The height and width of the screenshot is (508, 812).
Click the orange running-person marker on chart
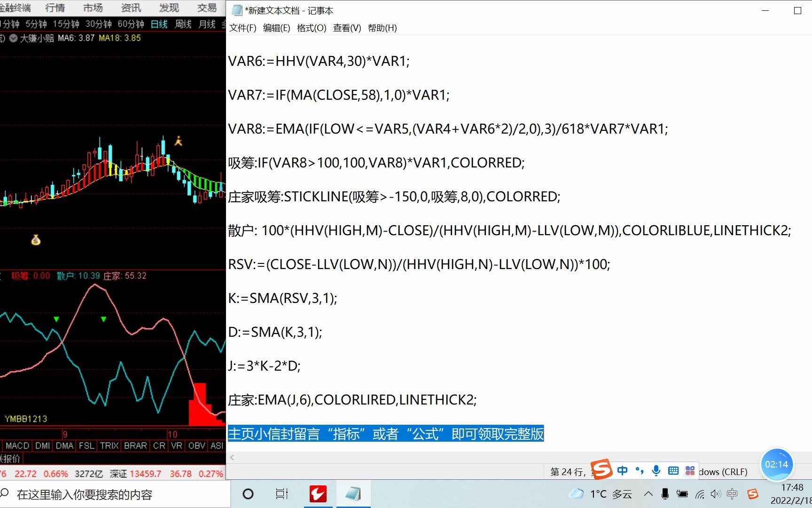click(x=178, y=141)
